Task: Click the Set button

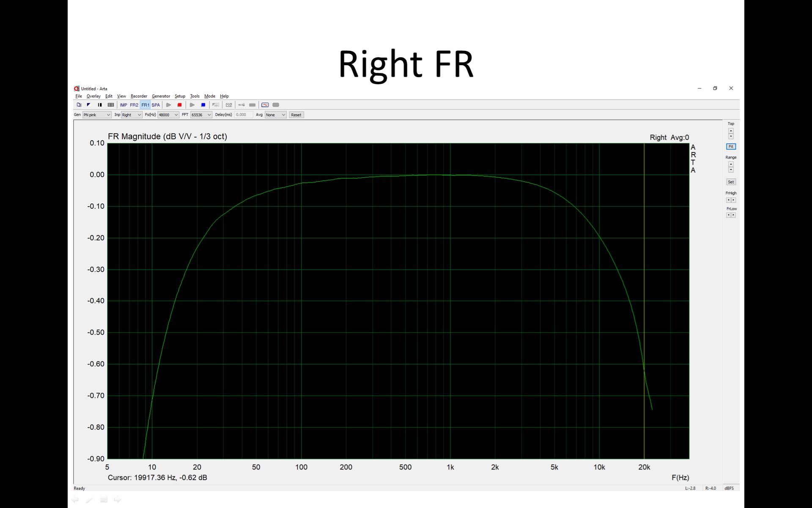Action: point(731,182)
